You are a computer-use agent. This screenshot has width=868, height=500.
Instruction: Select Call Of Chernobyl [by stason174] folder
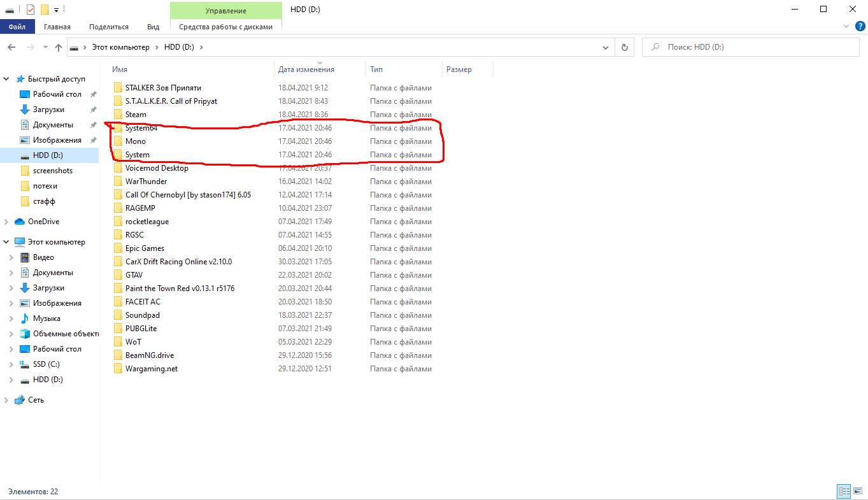[188, 195]
